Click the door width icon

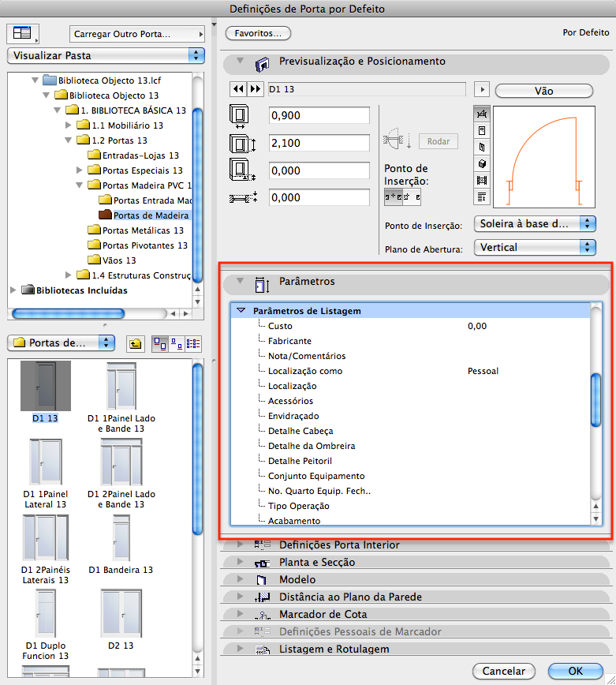(x=239, y=116)
